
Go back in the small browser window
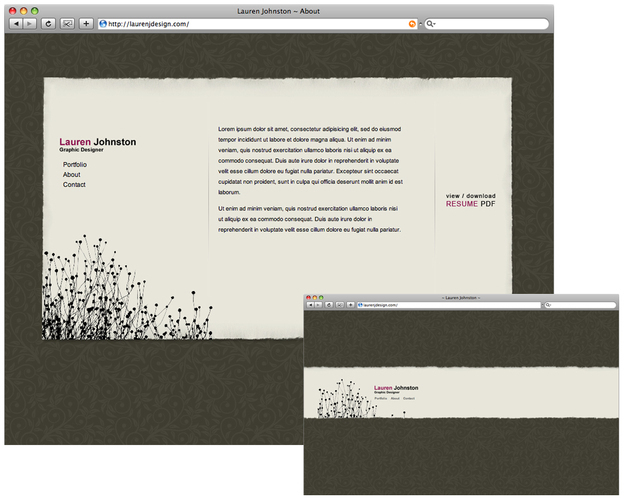click(310, 305)
